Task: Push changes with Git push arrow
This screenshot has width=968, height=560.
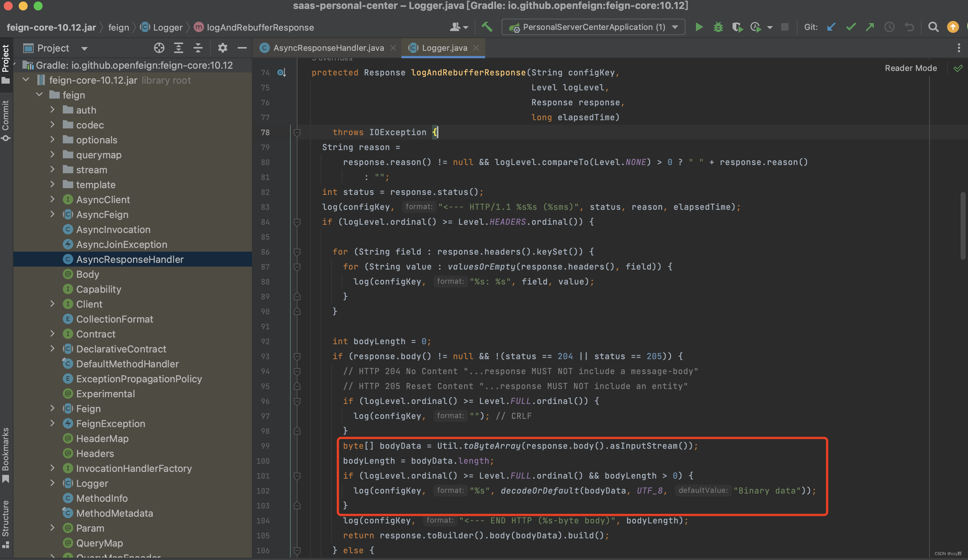Action: tap(870, 27)
